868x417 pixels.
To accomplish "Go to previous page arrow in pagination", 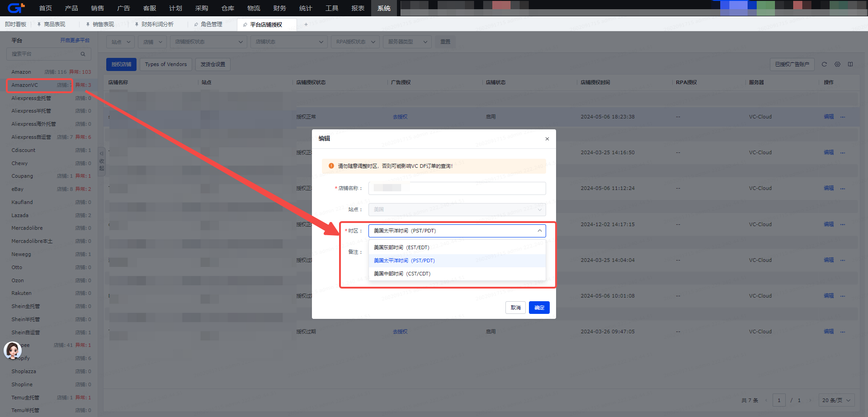I will (x=766, y=400).
